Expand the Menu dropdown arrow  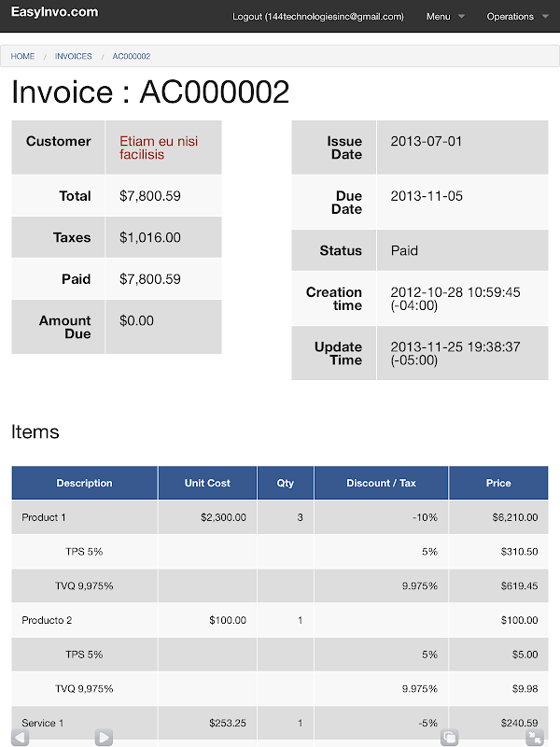[x=461, y=17]
